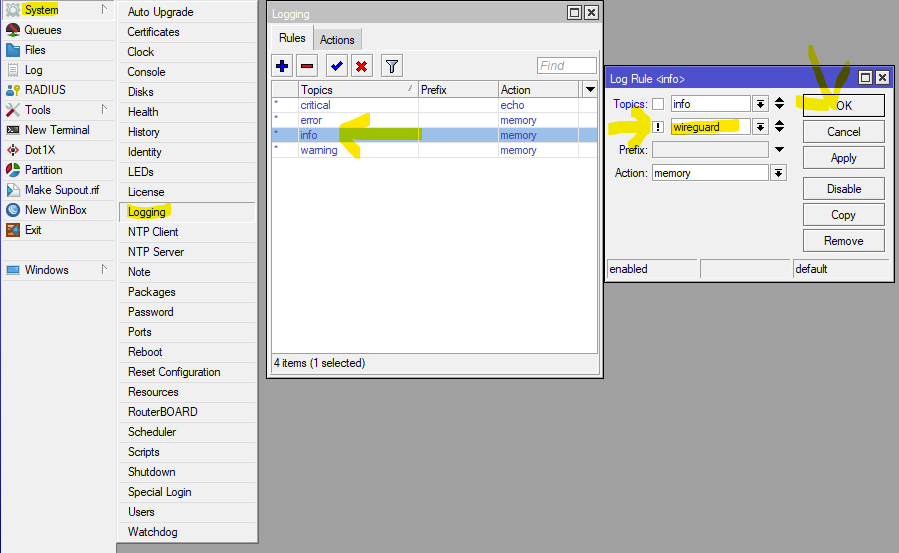Open the Reset Configuration menu item
899x553 pixels.
click(187, 372)
